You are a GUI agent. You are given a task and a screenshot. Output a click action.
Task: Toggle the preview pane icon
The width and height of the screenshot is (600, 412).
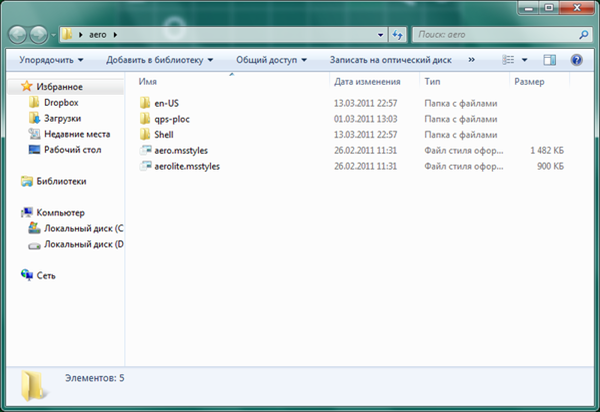click(x=549, y=60)
